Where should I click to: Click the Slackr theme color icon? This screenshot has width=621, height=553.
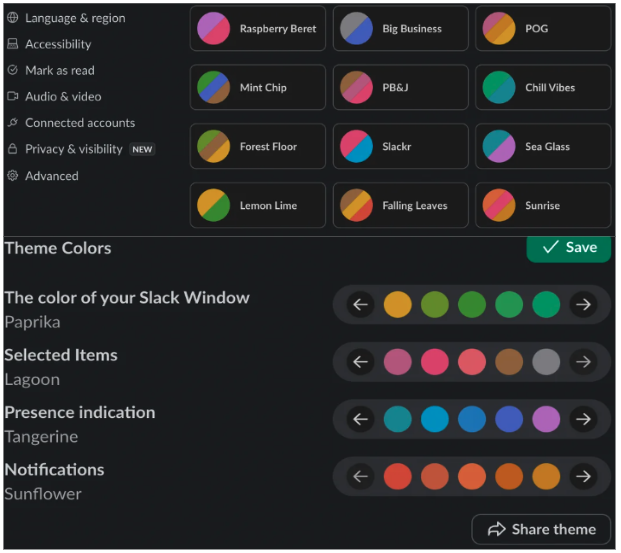tap(356, 146)
